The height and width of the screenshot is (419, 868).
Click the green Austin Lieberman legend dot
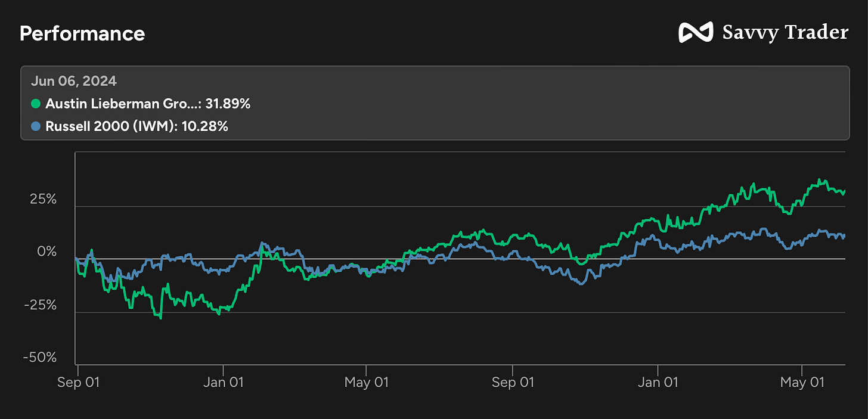[x=36, y=104]
